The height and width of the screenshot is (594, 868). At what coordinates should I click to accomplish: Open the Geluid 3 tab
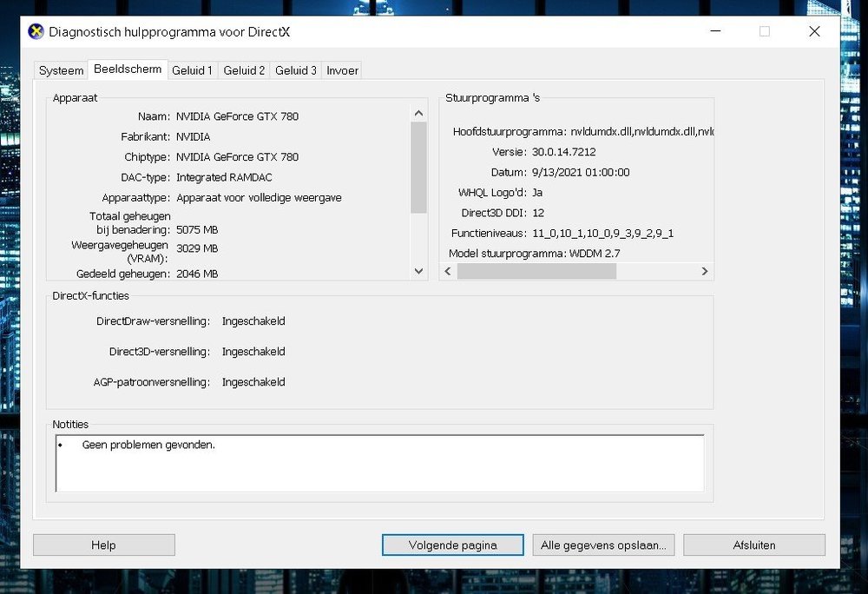click(x=295, y=70)
